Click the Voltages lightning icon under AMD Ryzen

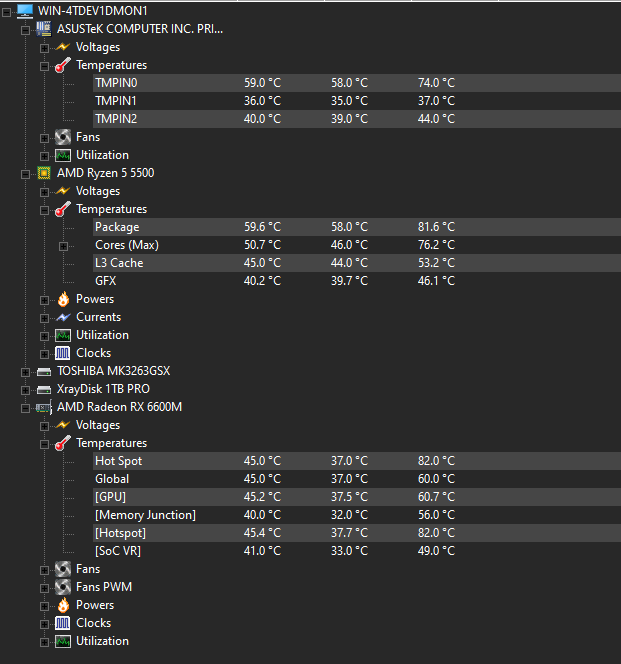(63, 191)
